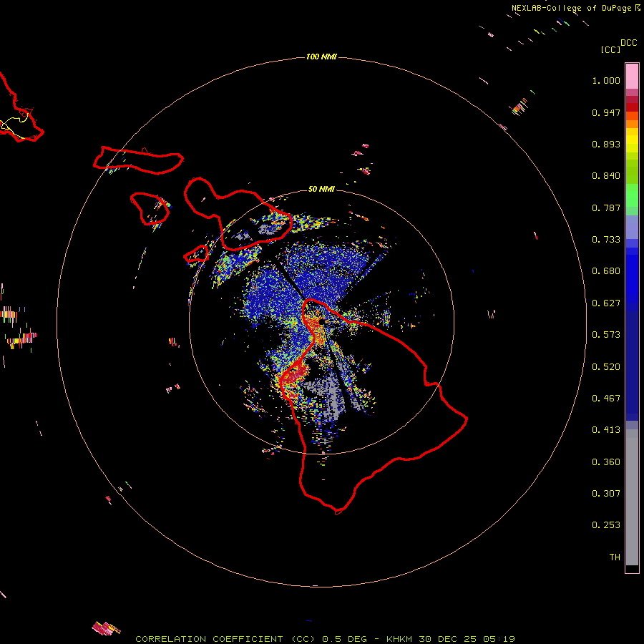The width and height of the screenshot is (644, 644).
Task: Click the 100 NMI range ring label
Action: click(x=321, y=57)
